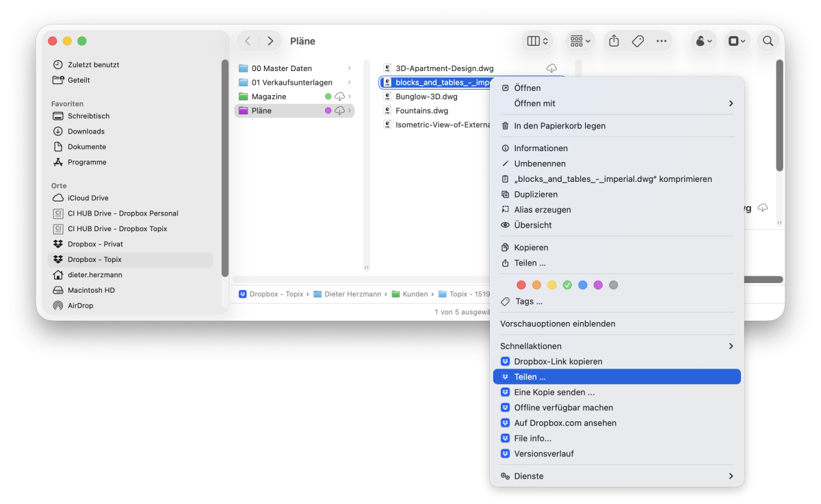Go forward with the toolbar forward arrow

point(270,41)
